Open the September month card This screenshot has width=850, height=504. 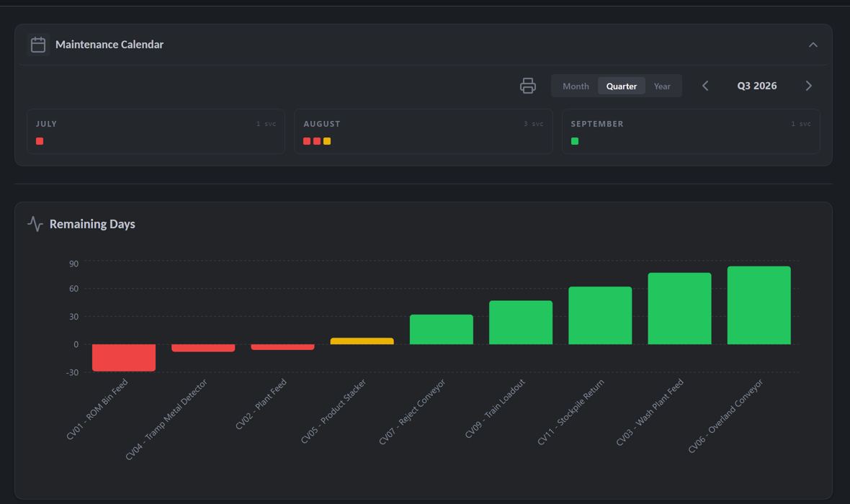click(691, 131)
